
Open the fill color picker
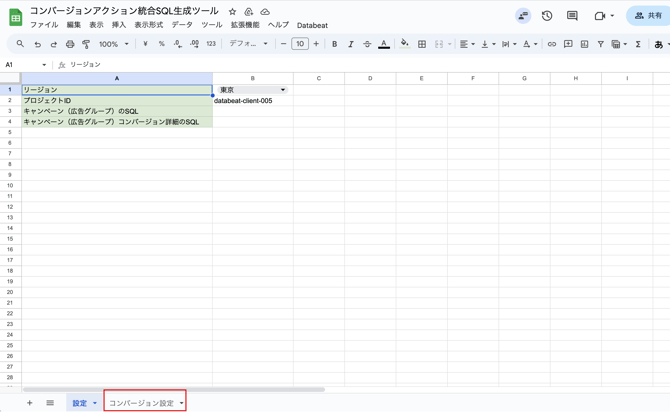pyautogui.click(x=404, y=44)
